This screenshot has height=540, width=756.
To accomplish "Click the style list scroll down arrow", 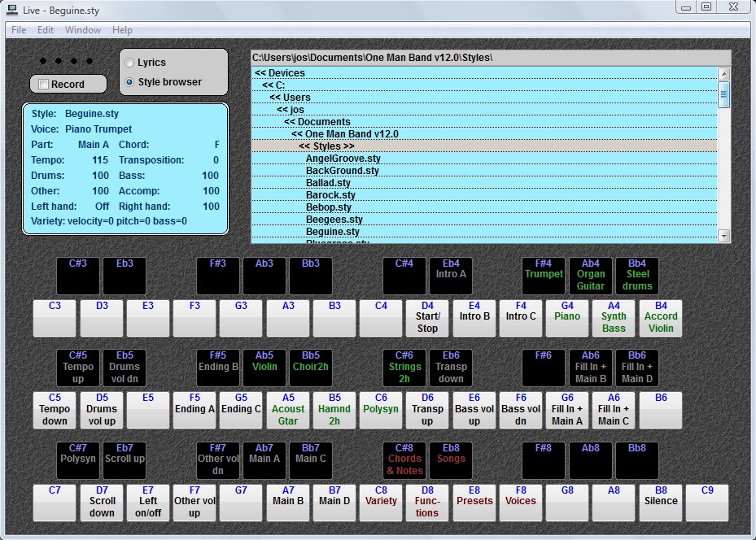I will [x=723, y=236].
